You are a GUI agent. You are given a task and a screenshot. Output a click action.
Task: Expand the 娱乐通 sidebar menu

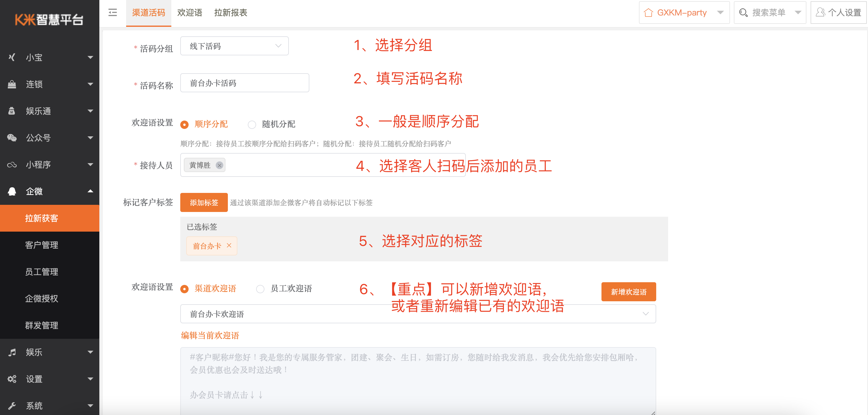90,111
